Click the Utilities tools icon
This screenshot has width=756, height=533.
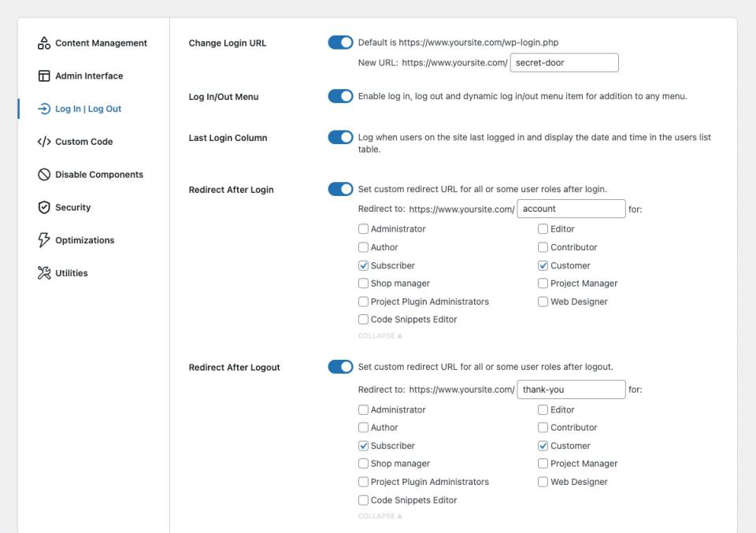(44, 273)
